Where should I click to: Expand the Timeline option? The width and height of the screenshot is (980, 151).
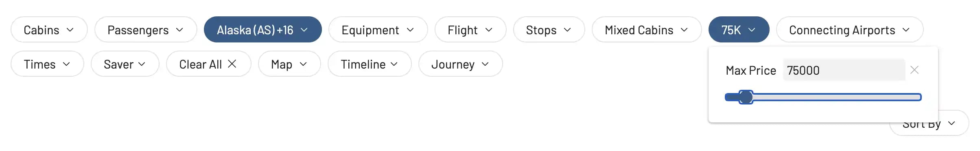tap(370, 64)
